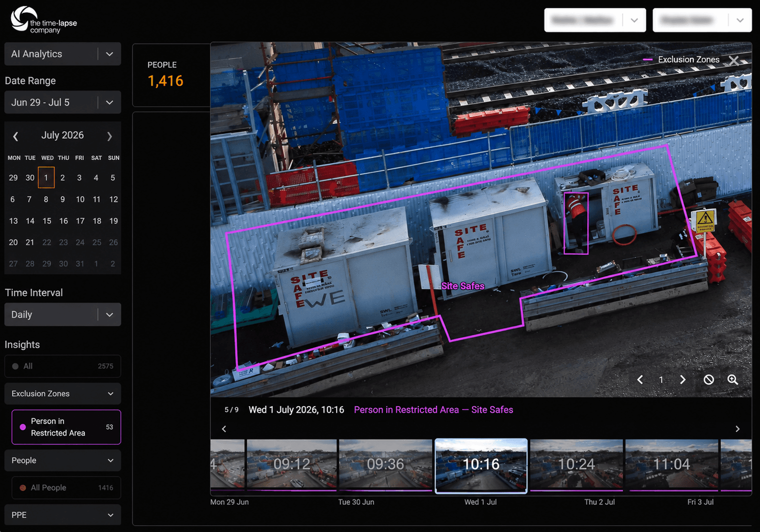Screen dimensions: 760x532
Task: Open the second blurred dropdown in header
Action: point(702,20)
